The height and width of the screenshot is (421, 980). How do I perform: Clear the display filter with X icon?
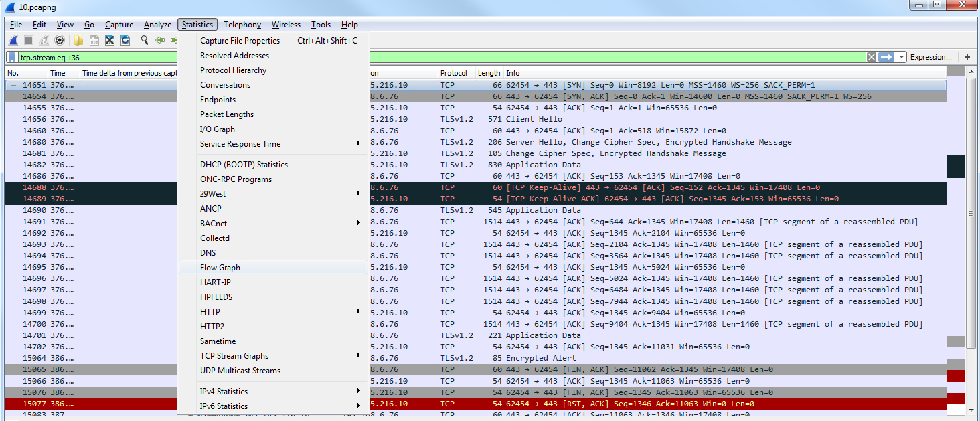(x=871, y=58)
